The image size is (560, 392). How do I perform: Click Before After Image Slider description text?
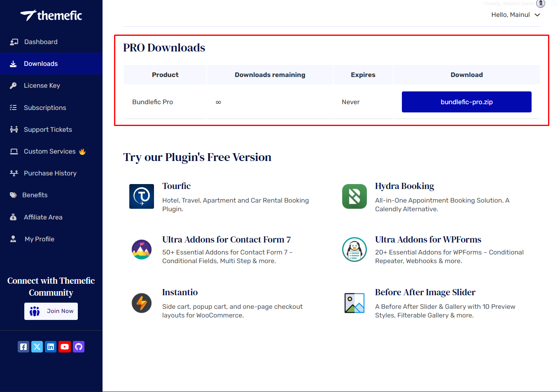click(445, 311)
